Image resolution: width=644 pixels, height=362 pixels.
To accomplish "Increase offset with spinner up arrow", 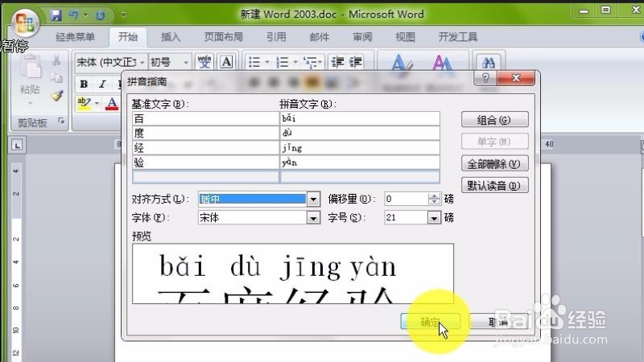I will point(434,196).
